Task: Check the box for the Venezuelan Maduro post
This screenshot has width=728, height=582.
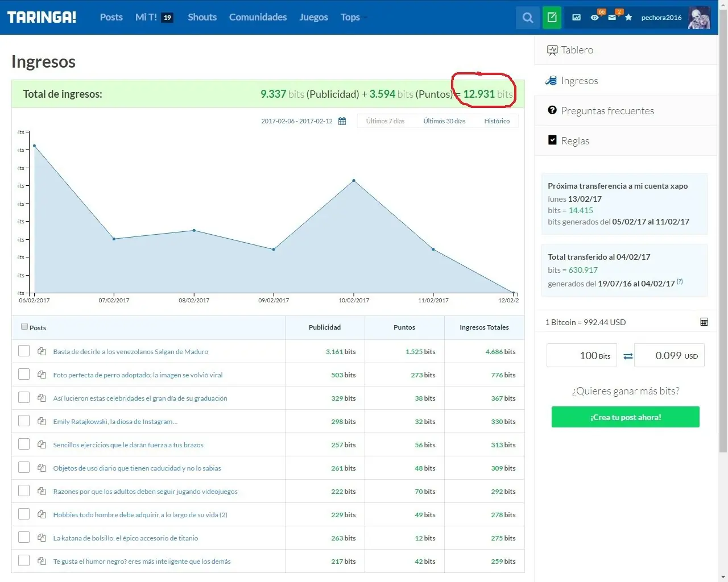Action: pos(24,351)
